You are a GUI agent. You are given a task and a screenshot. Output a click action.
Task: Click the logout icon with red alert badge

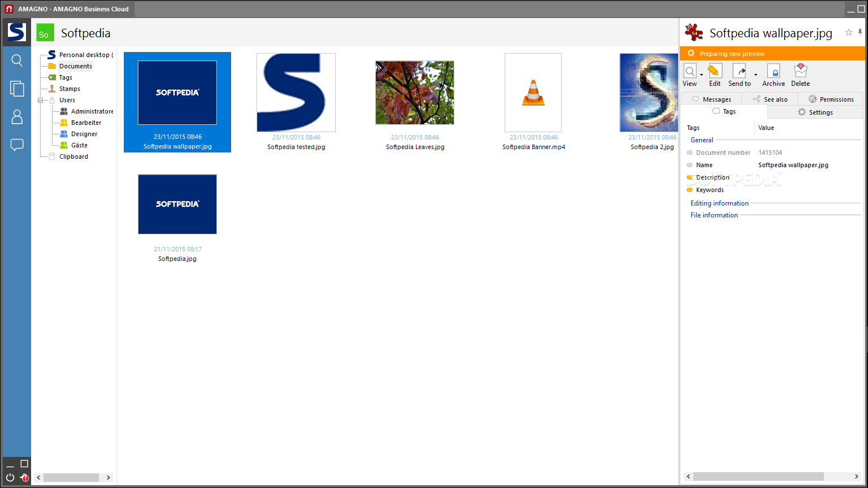[24, 477]
